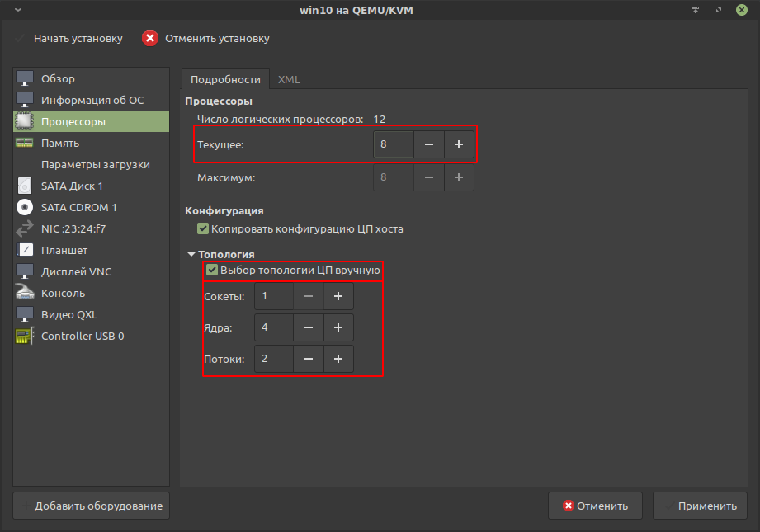Switch to the Details tab

[x=225, y=80]
